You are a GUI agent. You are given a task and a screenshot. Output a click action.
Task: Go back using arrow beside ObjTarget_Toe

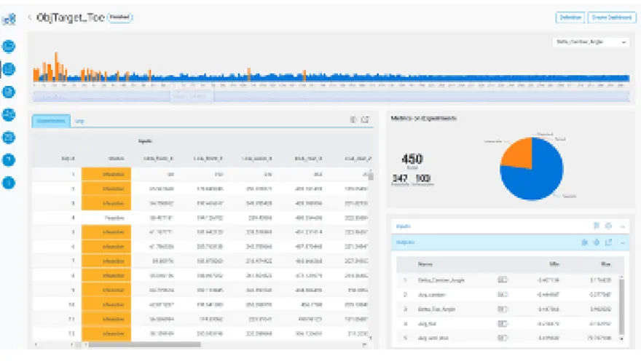[30, 17]
